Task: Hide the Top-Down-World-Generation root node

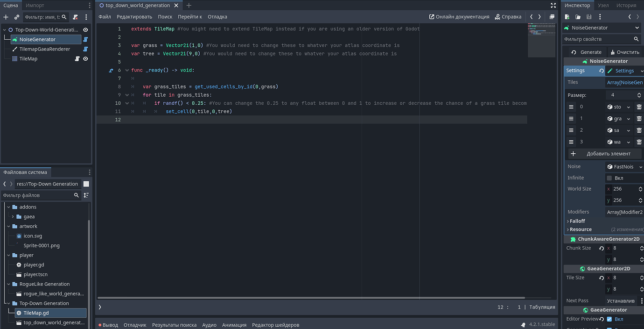Action: pos(84,29)
